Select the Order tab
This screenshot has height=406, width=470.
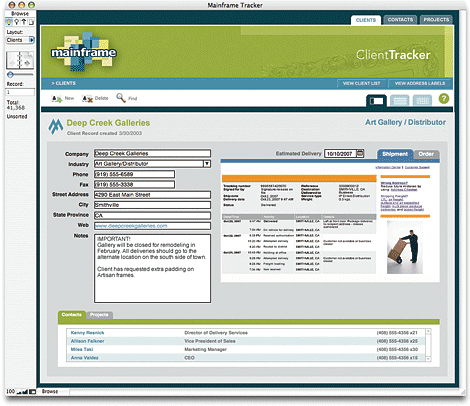click(x=426, y=154)
